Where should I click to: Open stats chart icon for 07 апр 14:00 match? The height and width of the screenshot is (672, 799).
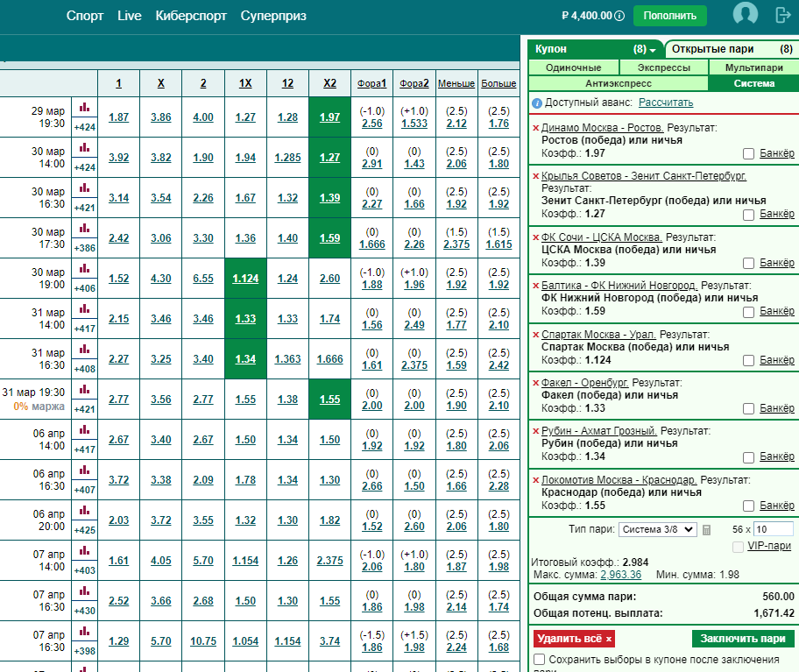click(x=85, y=551)
